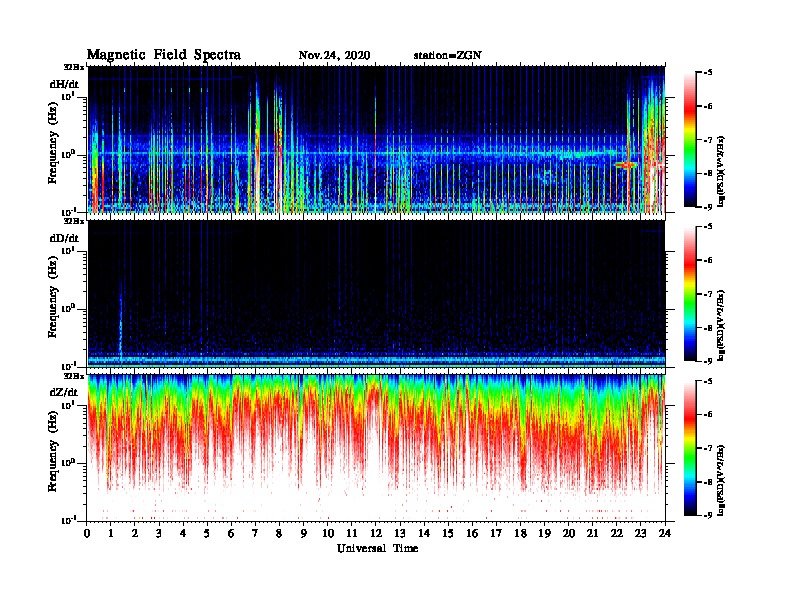Click the dD/dt panel's color bar
The width and height of the screenshot is (792, 612).
pos(690,294)
